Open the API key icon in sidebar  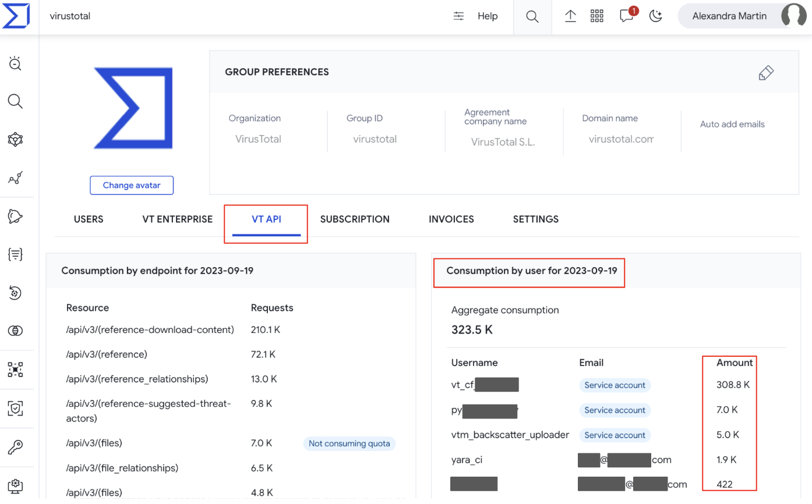pos(15,447)
